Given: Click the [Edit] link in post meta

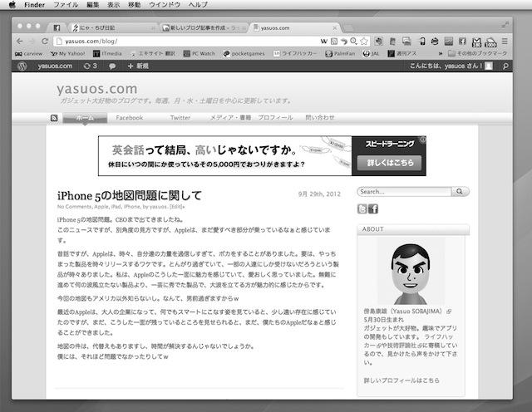Looking at the screenshot, I should (176, 207).
